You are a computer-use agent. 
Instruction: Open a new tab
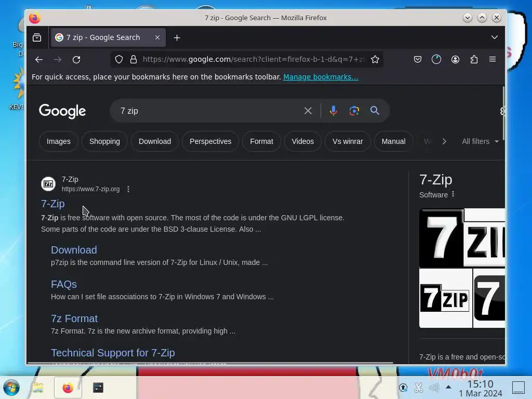[177, 37]
